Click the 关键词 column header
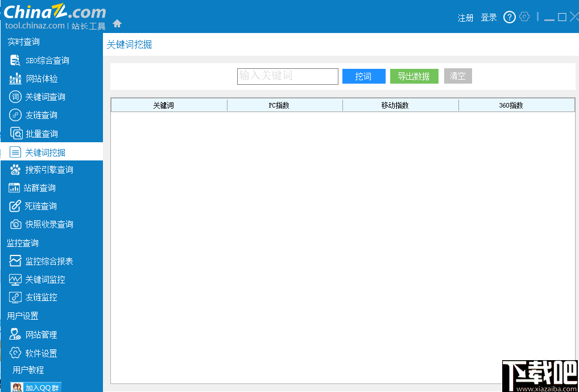Viewport: 579px width, 392px height. [x=169, y=105]
